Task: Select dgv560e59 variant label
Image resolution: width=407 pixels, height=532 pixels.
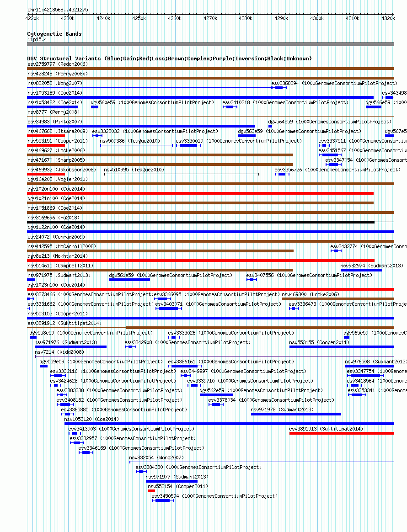Action: (x=152, y=102)
